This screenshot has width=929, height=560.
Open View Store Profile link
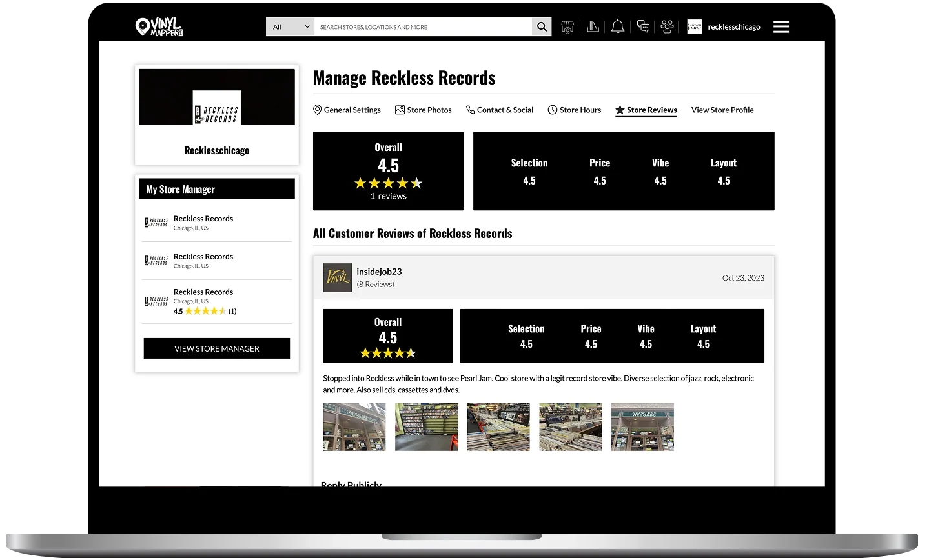pos(722,110)
